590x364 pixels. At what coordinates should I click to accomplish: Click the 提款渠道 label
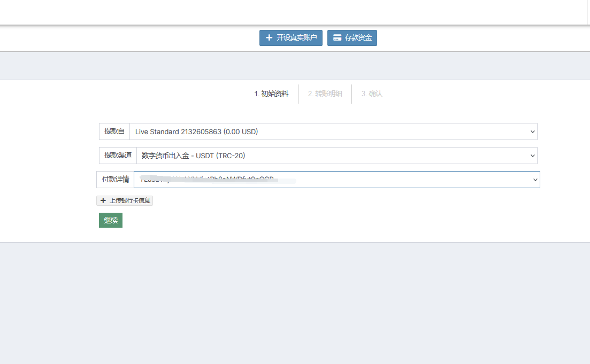pyautogui.click(x=118, y=156)
